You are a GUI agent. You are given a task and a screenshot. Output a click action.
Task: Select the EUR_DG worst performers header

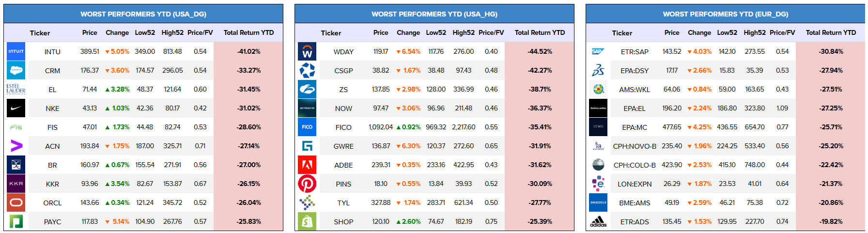coord(726,14)
